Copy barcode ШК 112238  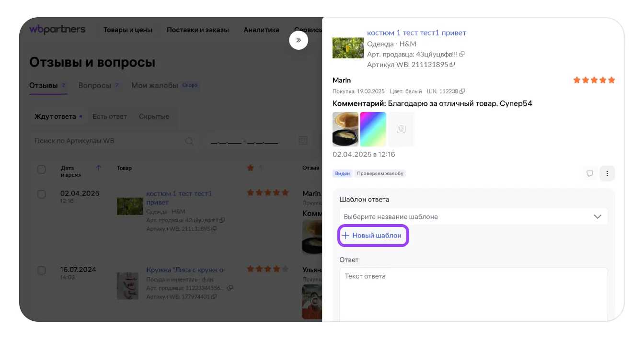(x=462, y=91)
